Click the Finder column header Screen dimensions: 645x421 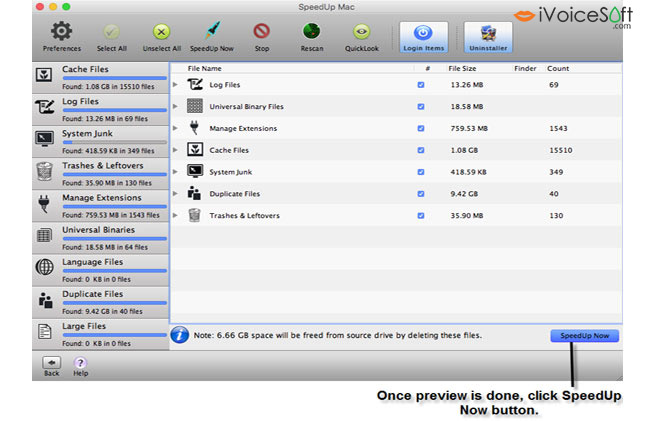525,68
